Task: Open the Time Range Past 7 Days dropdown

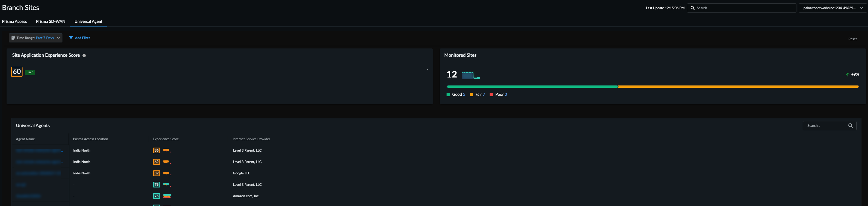Action: tap(35, 38)
